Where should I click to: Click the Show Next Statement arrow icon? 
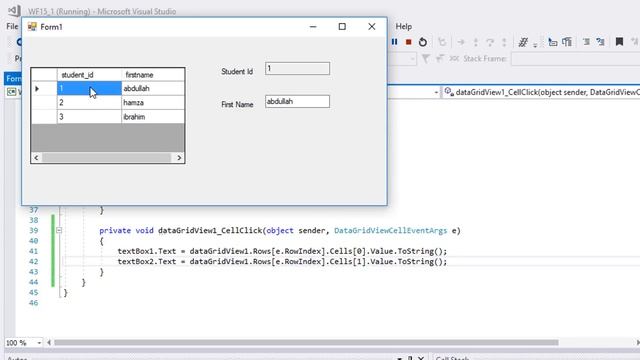pos(461,42)
